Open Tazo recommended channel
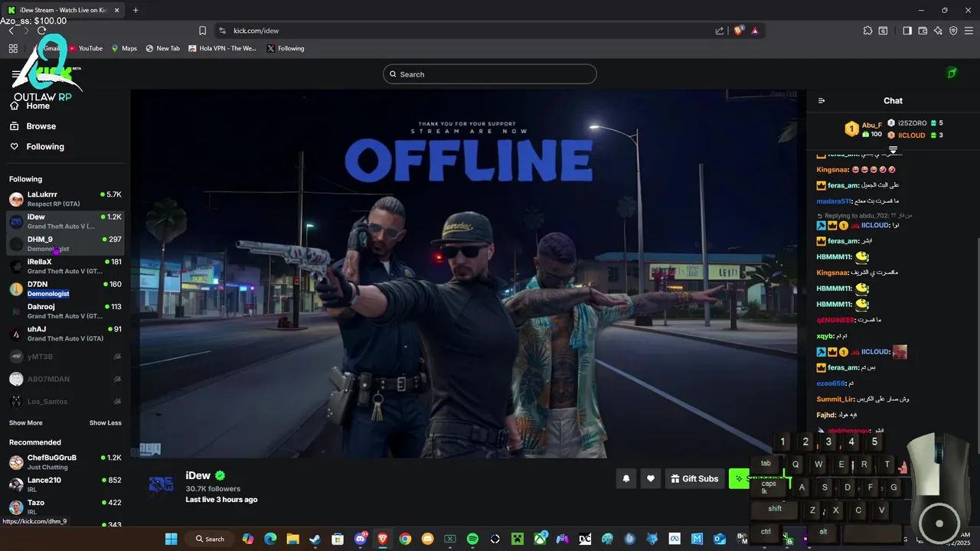This screenshot has height=551, width=980. tap(65, 507)
